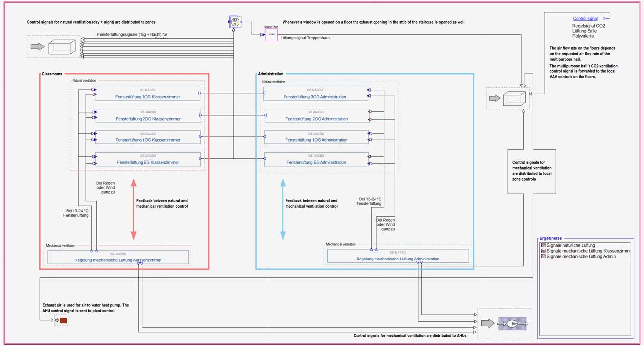The width and height of the screenshot is (644, 346).
Task: Click the Control signals for natural ventilation heading
Action: 91,22
